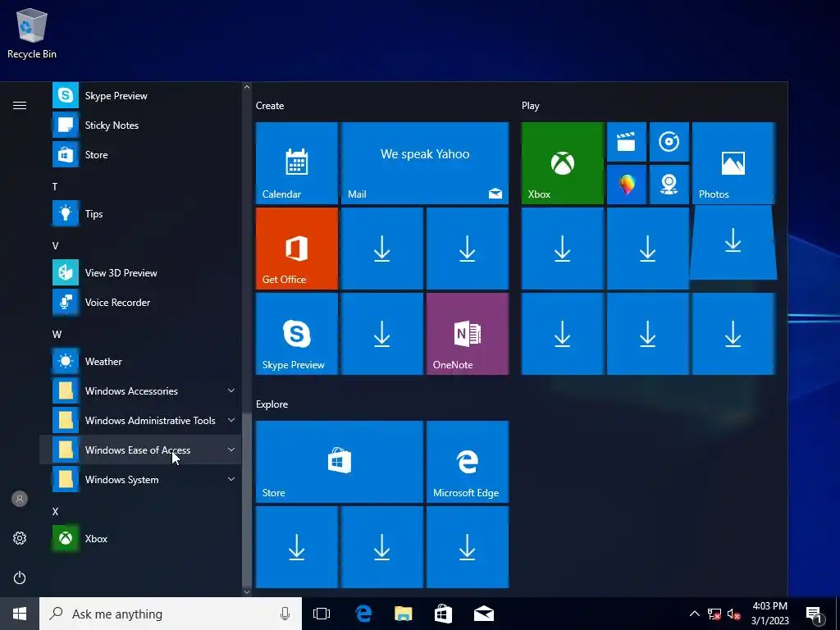
Task: Open the Recycle Bin on desktop
Action: pos(32,33)
